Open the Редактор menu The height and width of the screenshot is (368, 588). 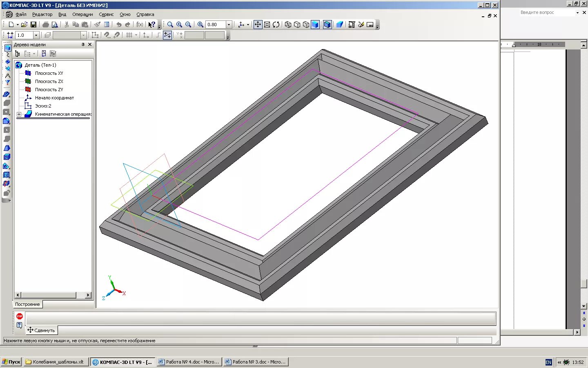(42, 14)
